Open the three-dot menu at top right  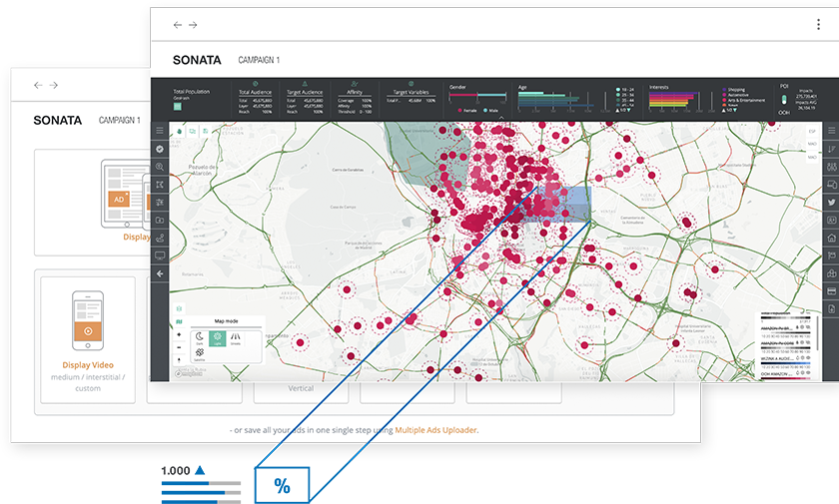(817, 24)
